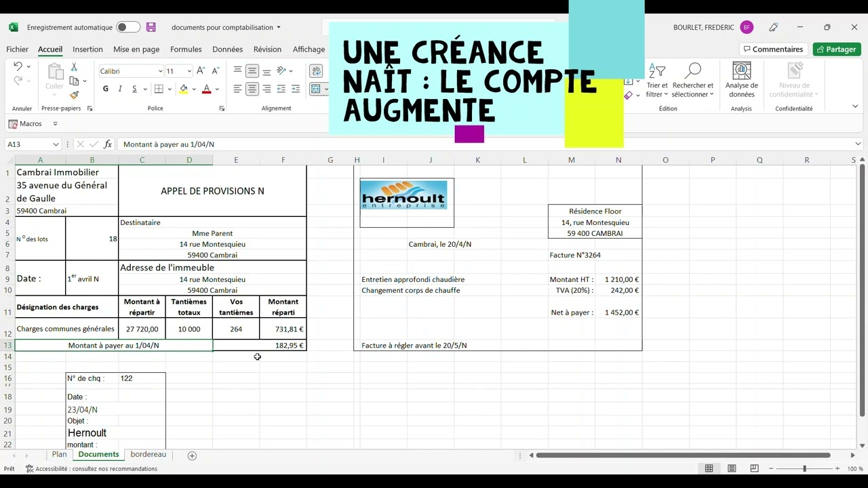Align text to top icon

(237, 70)
